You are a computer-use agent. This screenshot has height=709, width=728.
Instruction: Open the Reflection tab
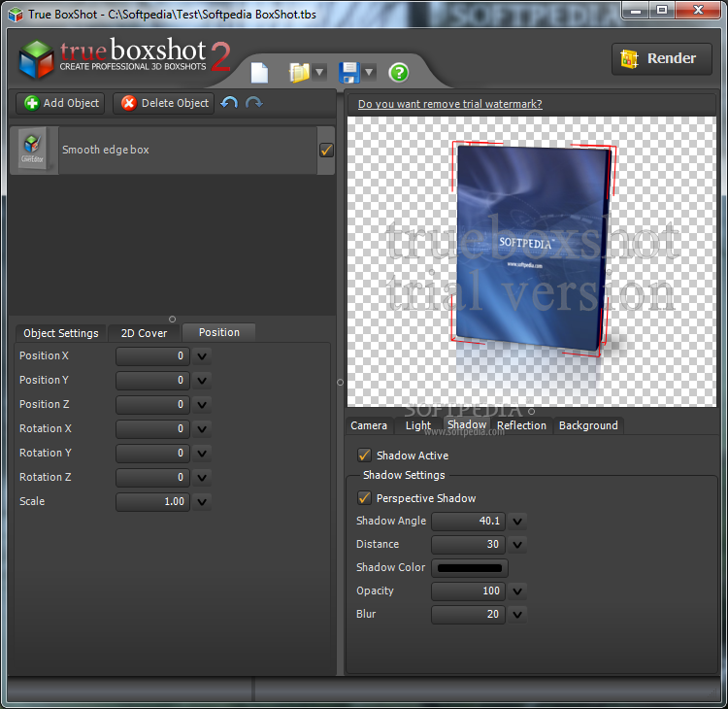pos(521,425)
